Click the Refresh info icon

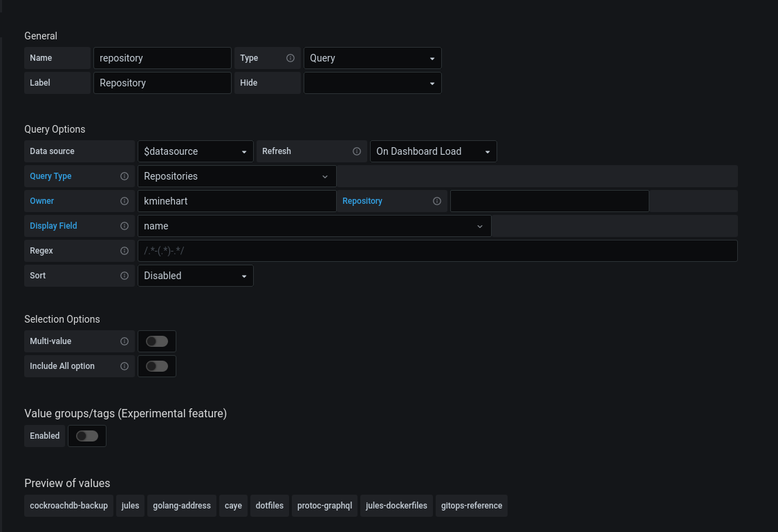pyautogui.click(x=357, y=151)
